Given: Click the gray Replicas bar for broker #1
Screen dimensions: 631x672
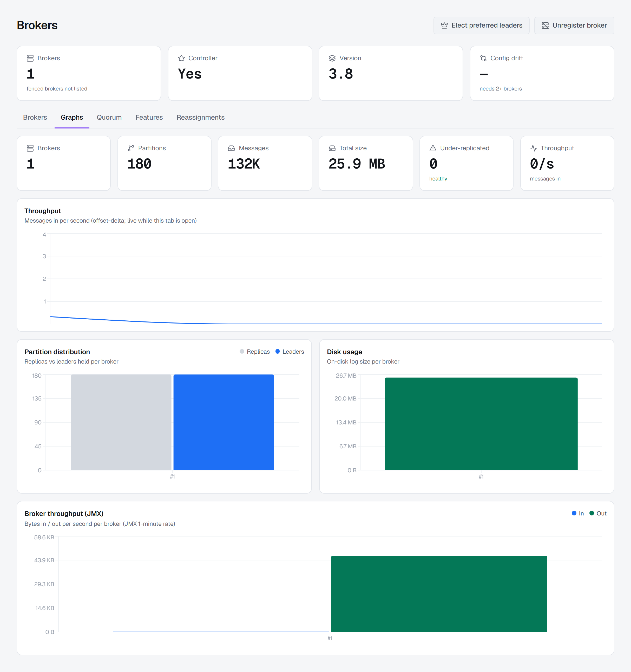Looking at the screenshot, I should (121, 422).
